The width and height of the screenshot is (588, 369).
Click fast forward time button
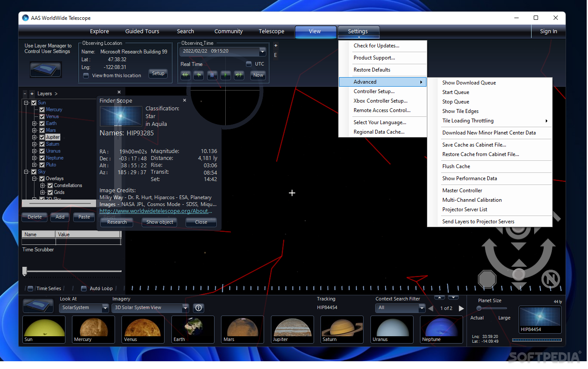point(239,75)
